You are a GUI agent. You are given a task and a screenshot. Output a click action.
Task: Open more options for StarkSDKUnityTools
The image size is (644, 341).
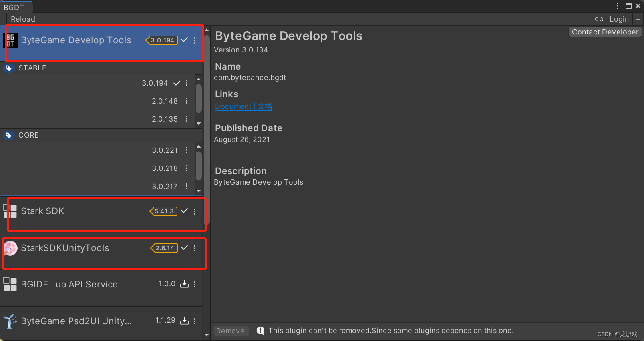coord(195,248)
